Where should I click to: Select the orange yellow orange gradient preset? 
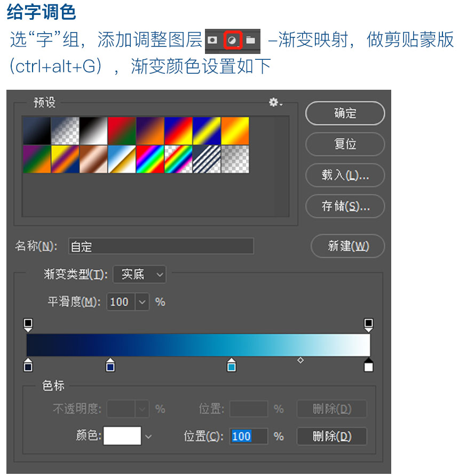[x=235, y=131]
